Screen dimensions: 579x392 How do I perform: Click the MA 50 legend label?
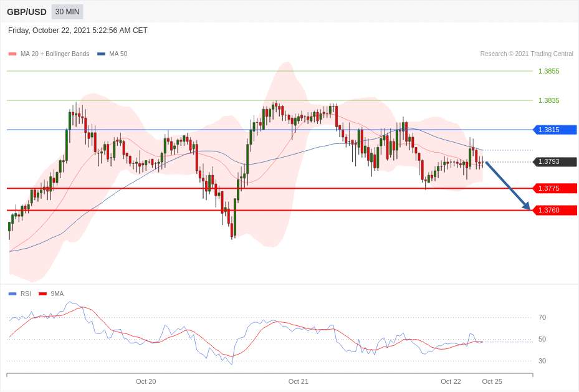click(x=118, y=54)
